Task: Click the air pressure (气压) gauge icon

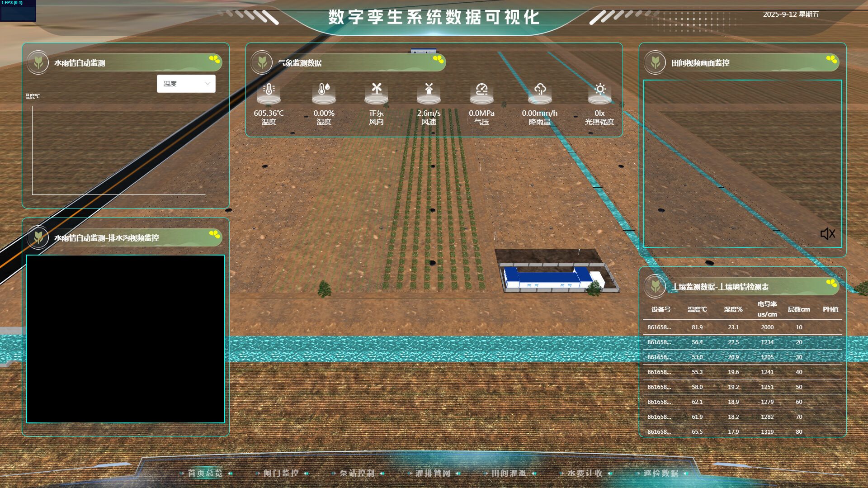Action: point(481,90)
